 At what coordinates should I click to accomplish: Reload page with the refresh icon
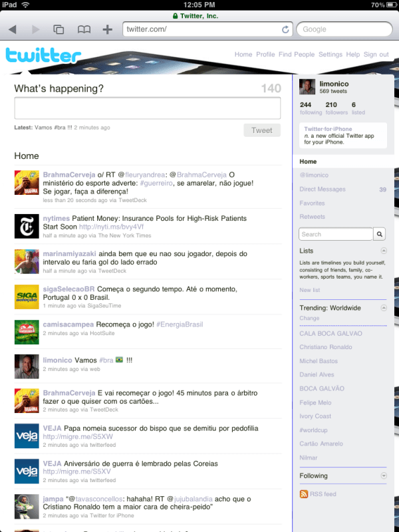point(285,29)
